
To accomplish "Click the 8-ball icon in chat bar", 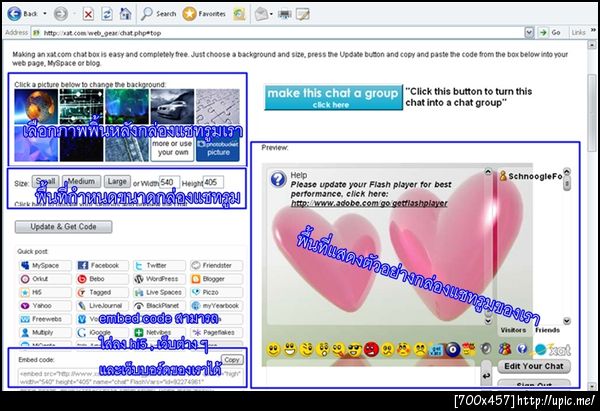I will [452, 349].
